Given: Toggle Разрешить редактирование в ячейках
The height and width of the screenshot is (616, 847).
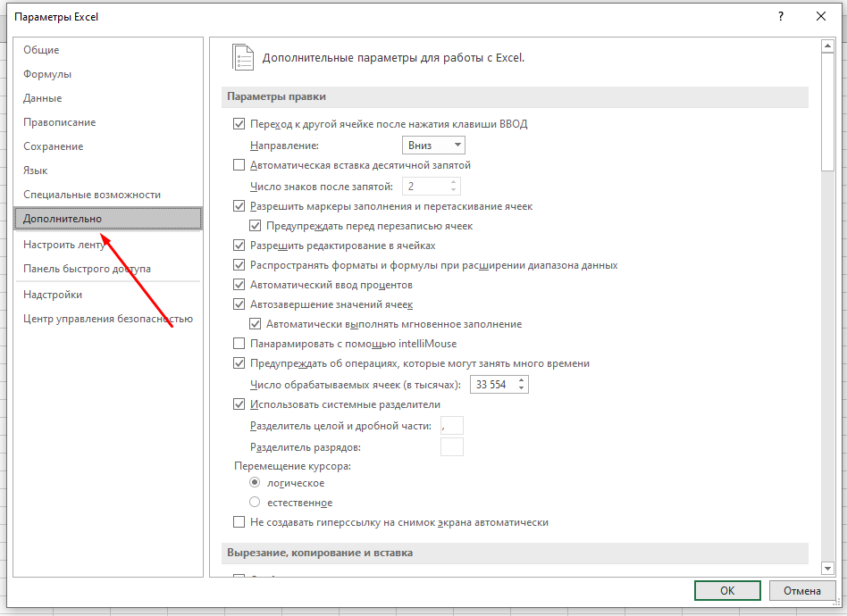Looking at the screenshot, I should click(x=239, y=246).
